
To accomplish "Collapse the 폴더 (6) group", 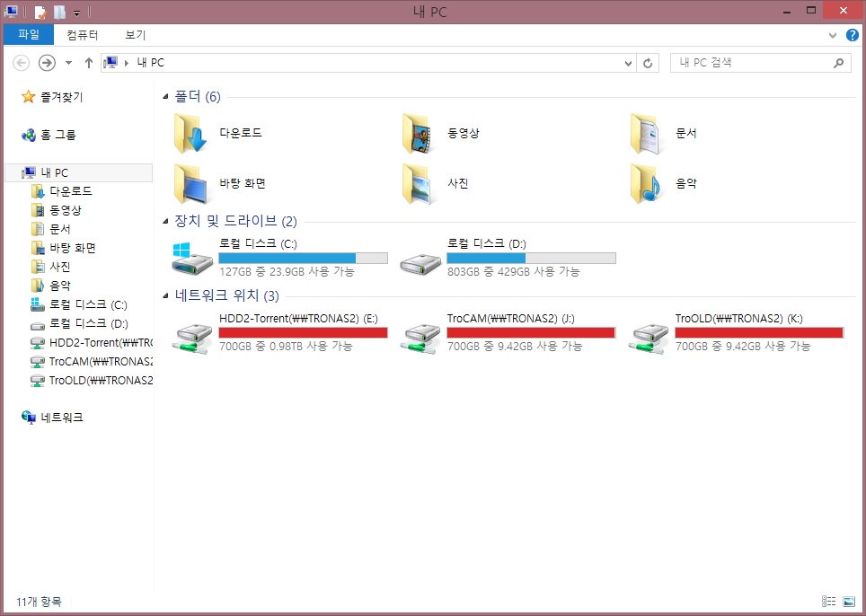I will coord(165,97).
